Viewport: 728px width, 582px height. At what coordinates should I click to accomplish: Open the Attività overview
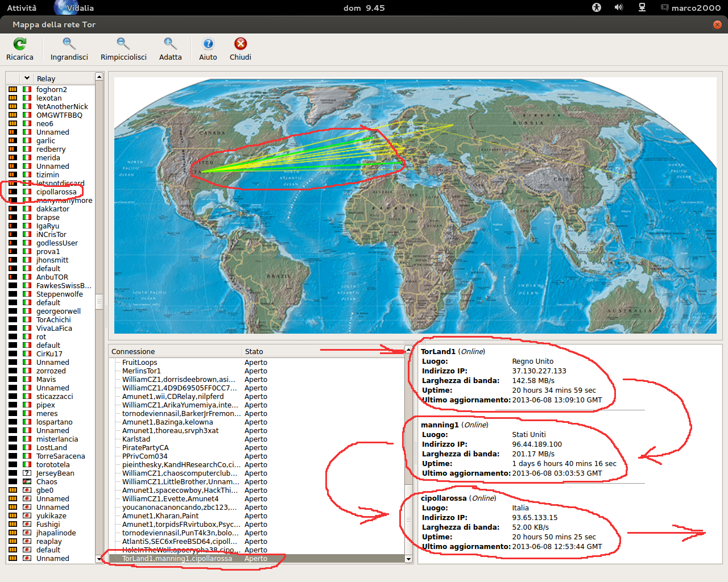(22, 7)
